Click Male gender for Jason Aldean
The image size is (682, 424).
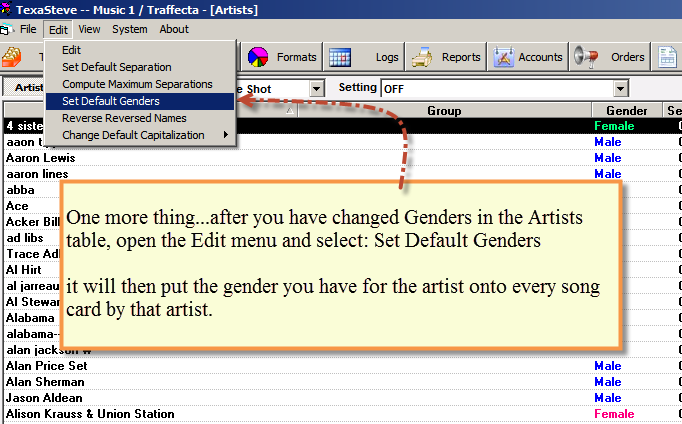click(608, 398)
